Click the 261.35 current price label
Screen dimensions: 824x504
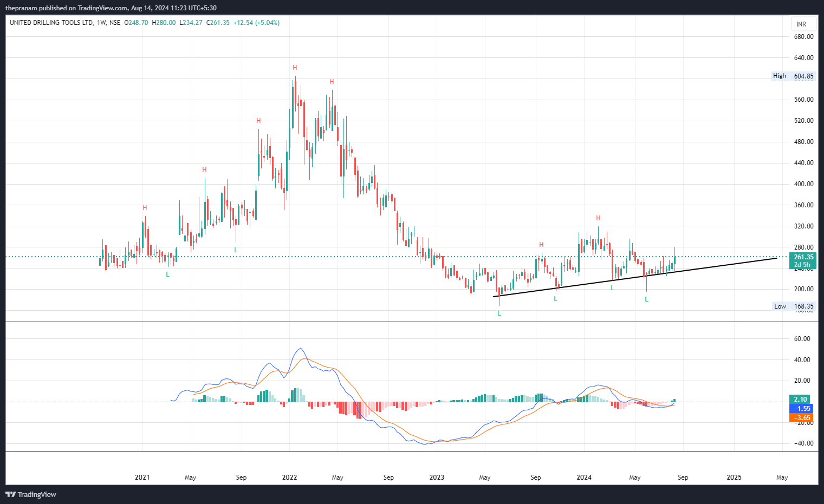[803, 257]
